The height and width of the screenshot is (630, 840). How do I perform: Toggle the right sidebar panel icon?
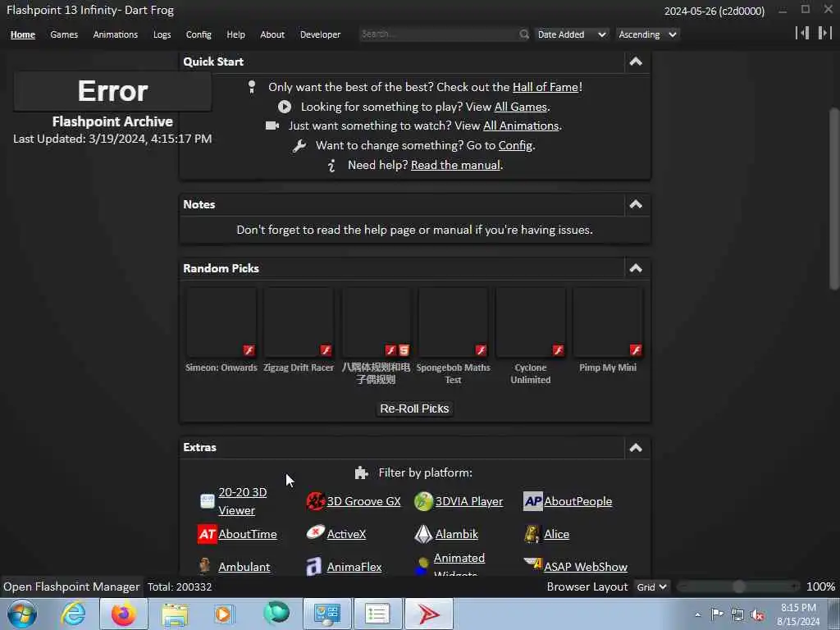[x=824, y=33]
